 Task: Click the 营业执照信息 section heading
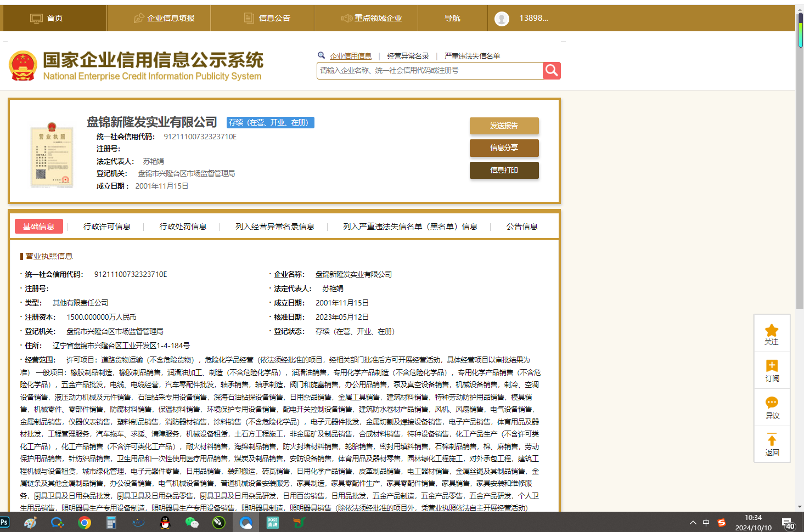coord(49,256)
